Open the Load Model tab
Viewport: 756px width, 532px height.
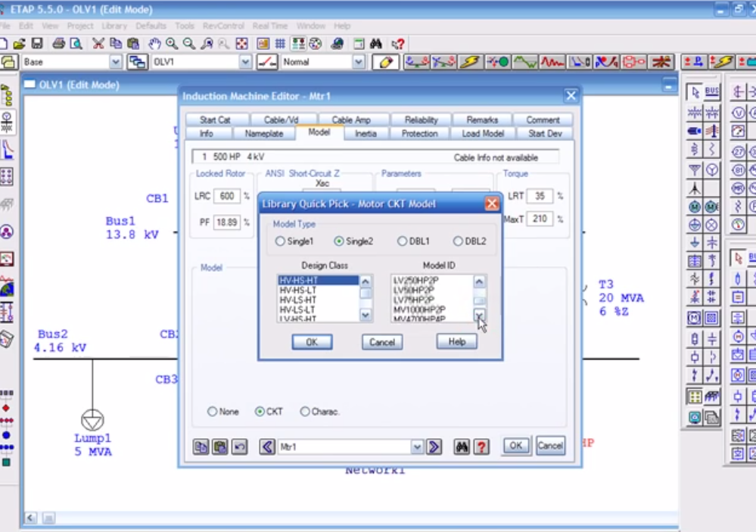point(483,134)
